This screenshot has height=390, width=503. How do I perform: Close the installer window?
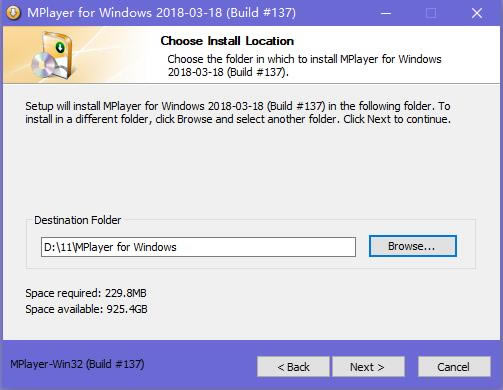(x=477, y=13)
